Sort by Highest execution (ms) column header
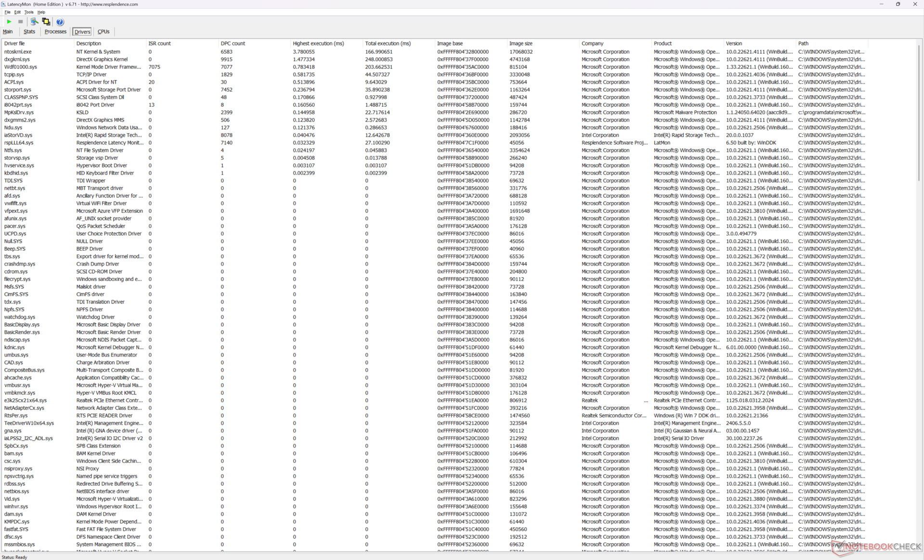Image resolution: width=924 pixels, height=560 pixels. (x=318, y=43)
